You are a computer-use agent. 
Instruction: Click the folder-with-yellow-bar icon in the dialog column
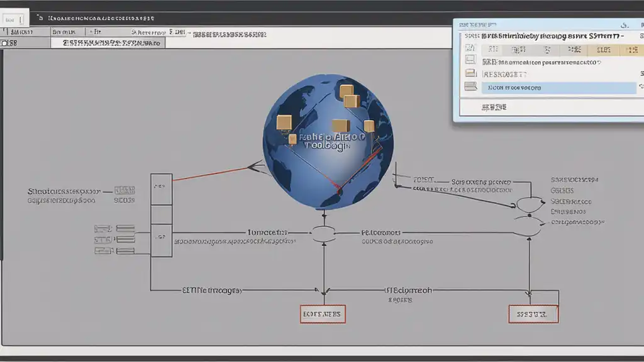pos(470,73)
